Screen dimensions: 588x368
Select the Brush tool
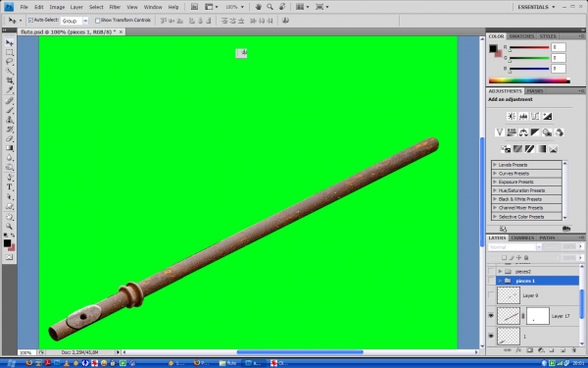pos(10,110)
